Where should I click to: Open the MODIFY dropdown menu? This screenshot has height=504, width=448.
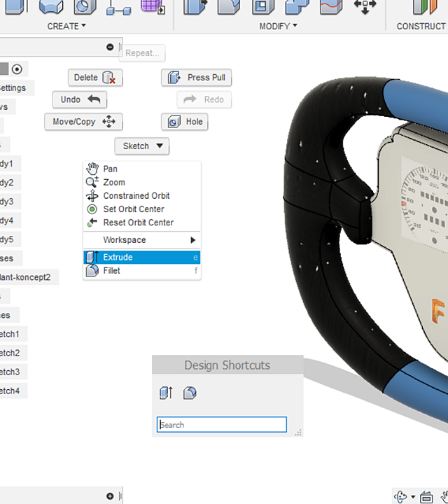(x=279, y=26)
